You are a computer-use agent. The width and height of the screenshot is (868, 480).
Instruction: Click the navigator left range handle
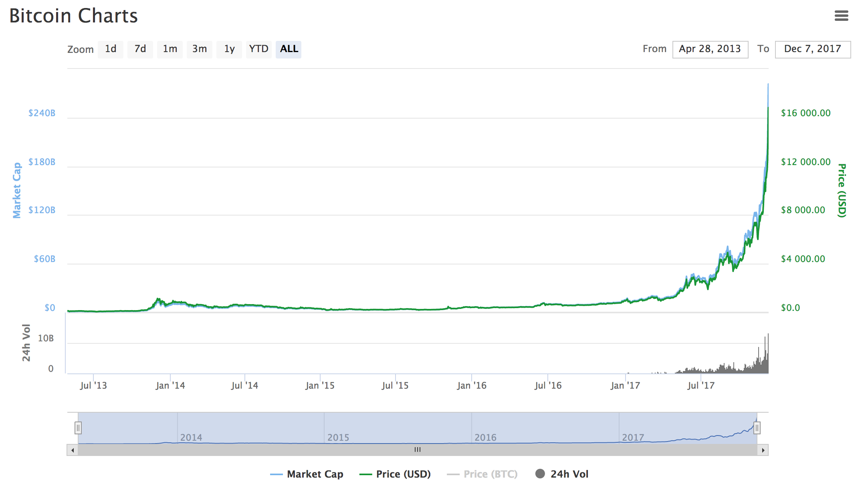point(78,428)
